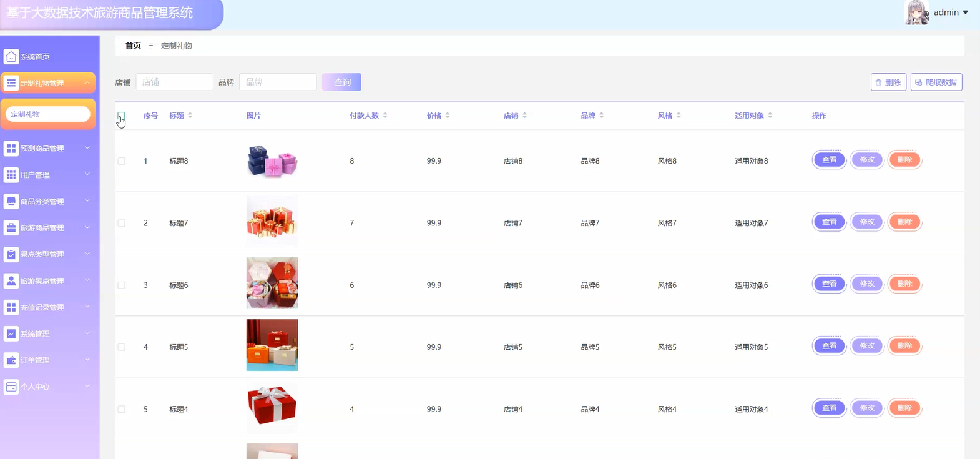Image resolution: width=980 pixels, height=459 pixels.
Task: Click the 订单管理 wallet icon
Action: pos(11,360)
